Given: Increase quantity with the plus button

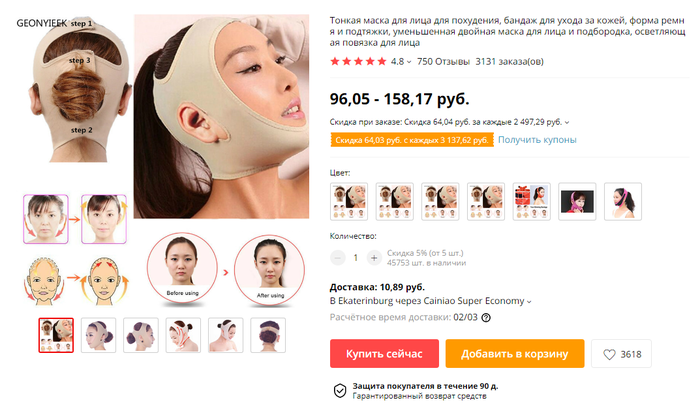Looking at the screenshot, I should (x=374, y=258).
